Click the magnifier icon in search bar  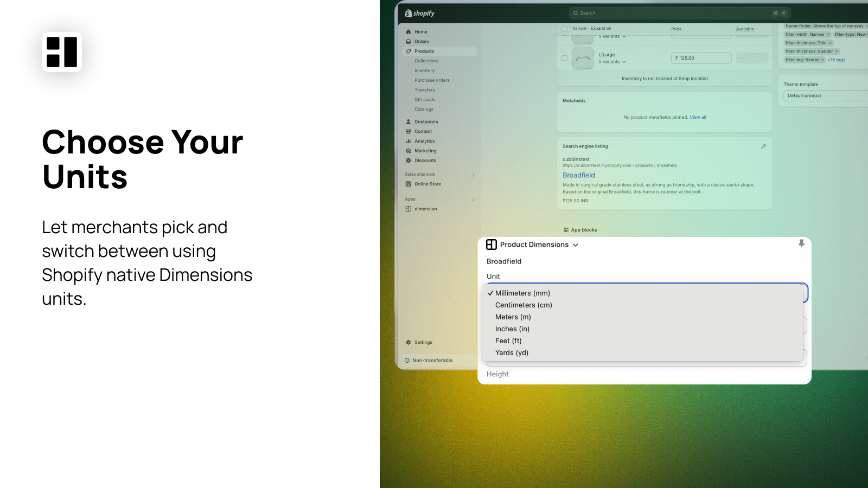(x=576, y=13)
